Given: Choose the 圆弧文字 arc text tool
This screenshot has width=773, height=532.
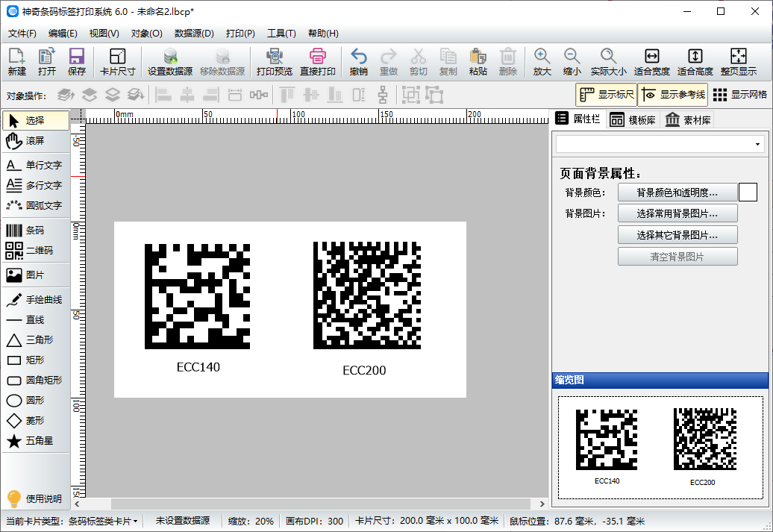Looking at the screenshot, I should pos(36,206).
